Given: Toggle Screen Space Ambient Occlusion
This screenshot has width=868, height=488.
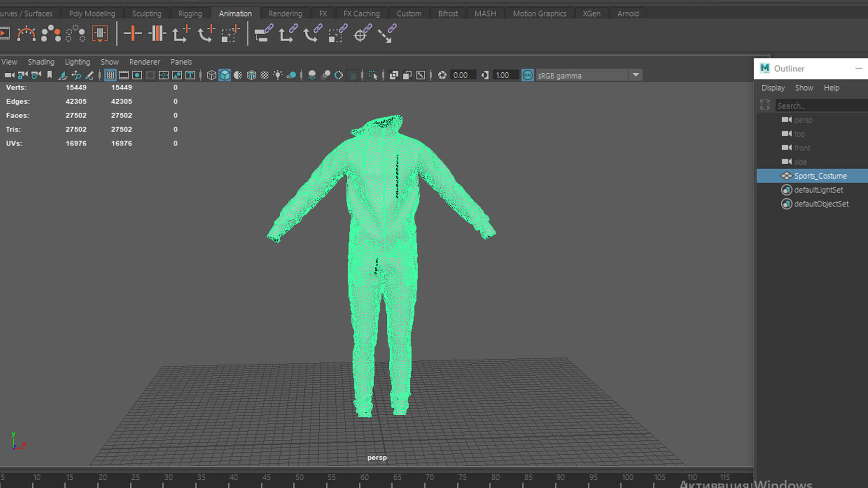Looking at the screenshot, I should coord(312,75).
